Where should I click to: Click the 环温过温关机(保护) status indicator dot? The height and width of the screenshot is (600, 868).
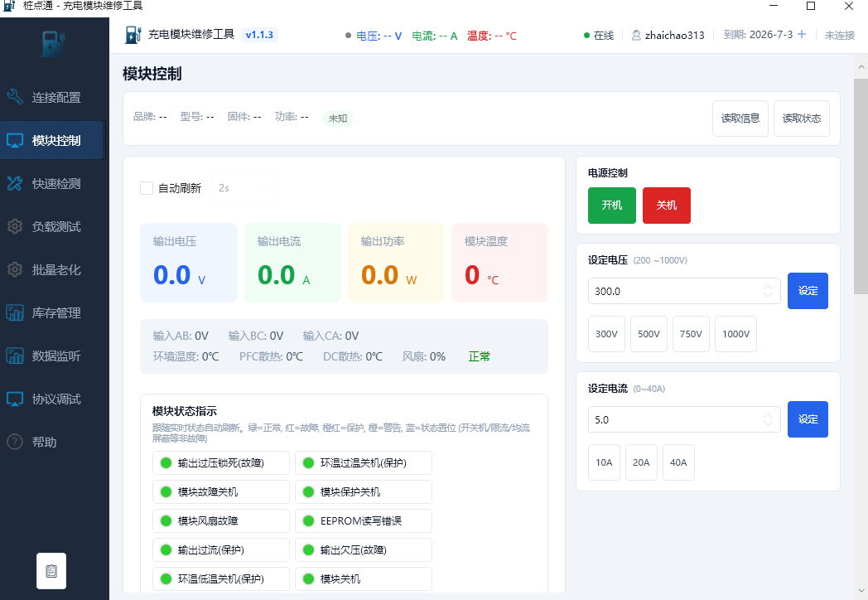308,462
